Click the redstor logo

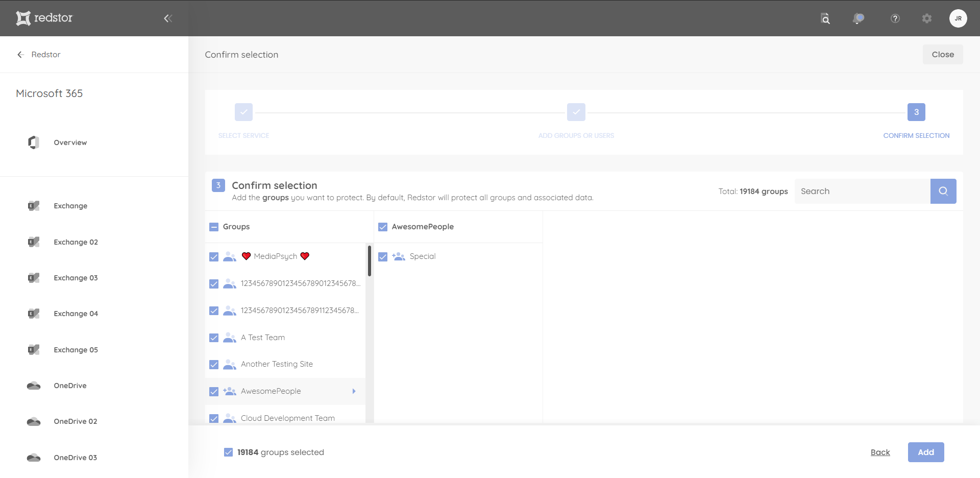pyautogui.click(x=44, y=18)
